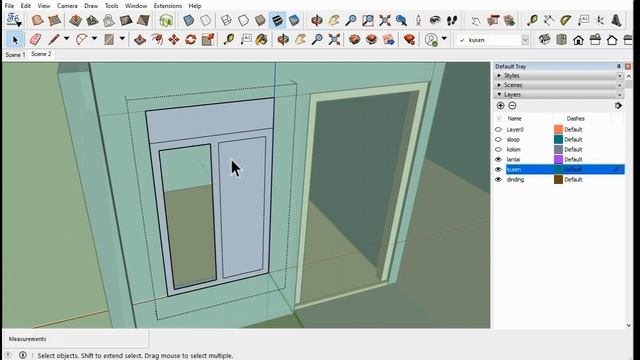Select the Position Camera tool

[x=418, y=20]
